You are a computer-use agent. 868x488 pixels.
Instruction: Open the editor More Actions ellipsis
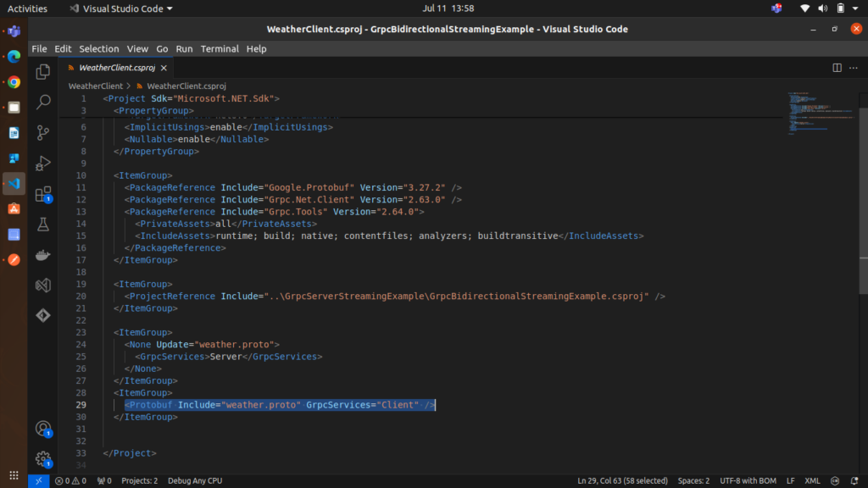point(854,68)
